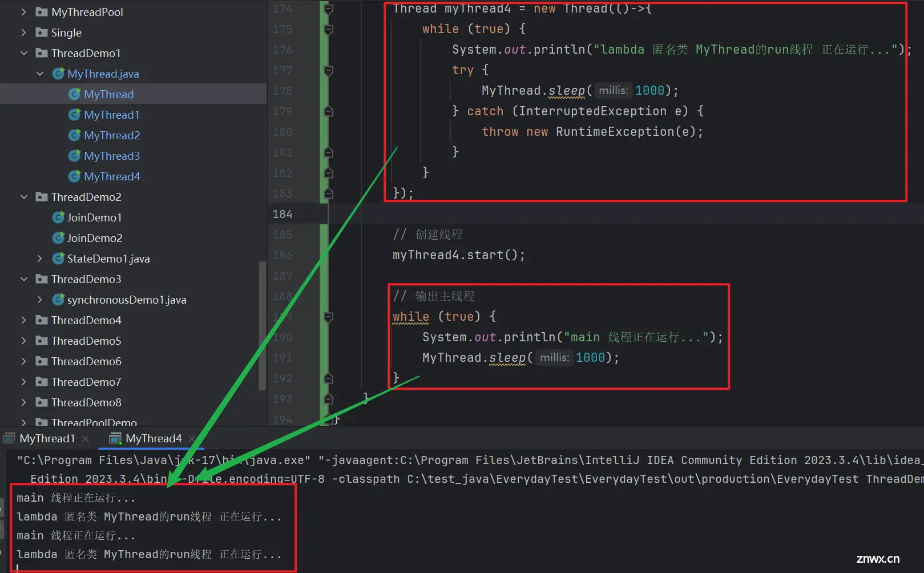Switch to the MyThread1 run tab
The image size is (924, 573).
coord(47,438)
